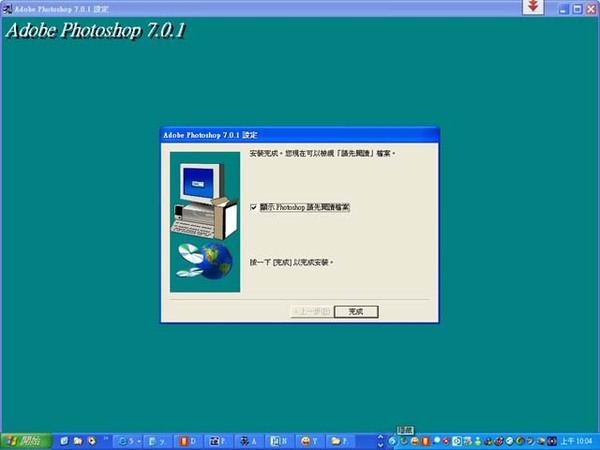The image size is (600, 450).
Task: Click the system clock showing 上午 10:04
Action: (576, 441)
